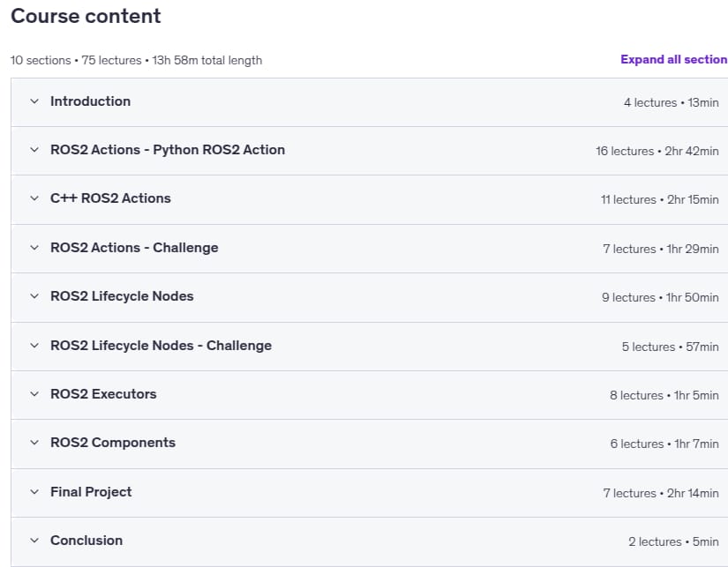
Task: Expand chevron for ROS2 Lifecycle Nodes - Challenge
Action: point(34,345)
